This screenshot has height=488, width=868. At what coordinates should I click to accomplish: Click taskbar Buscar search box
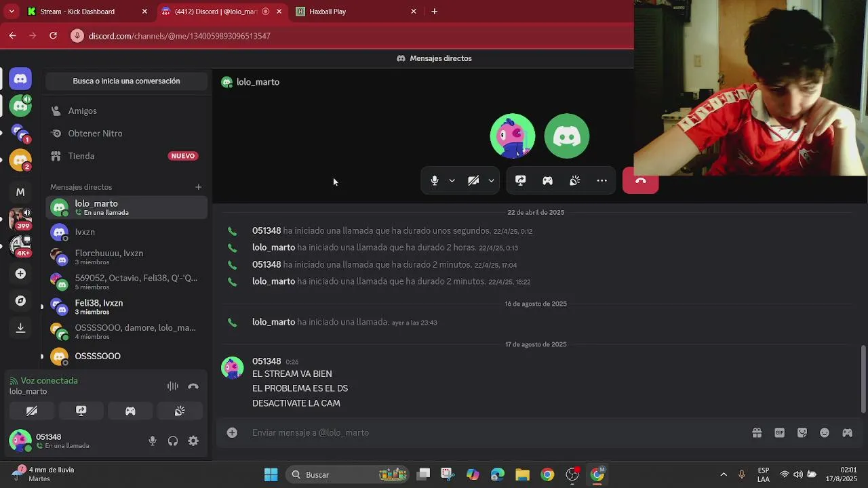348,474
